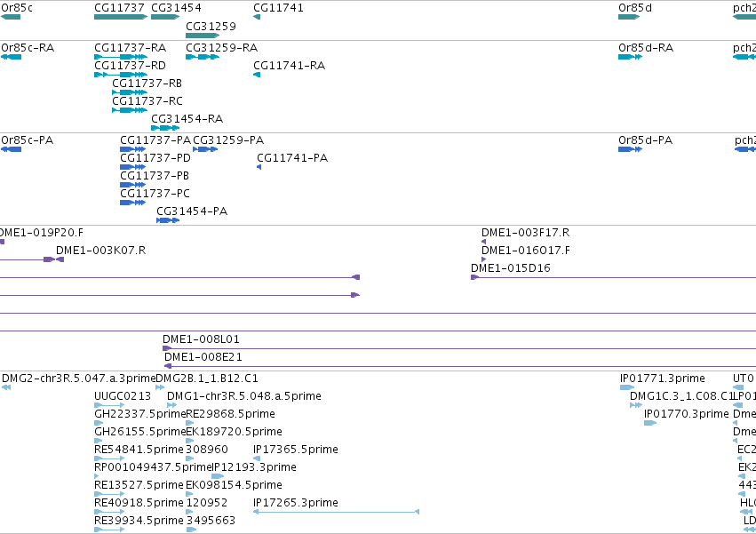Click the Or85d-PA protein glyph
Viewport: 756px width, 534px height.
click(630, 149)
